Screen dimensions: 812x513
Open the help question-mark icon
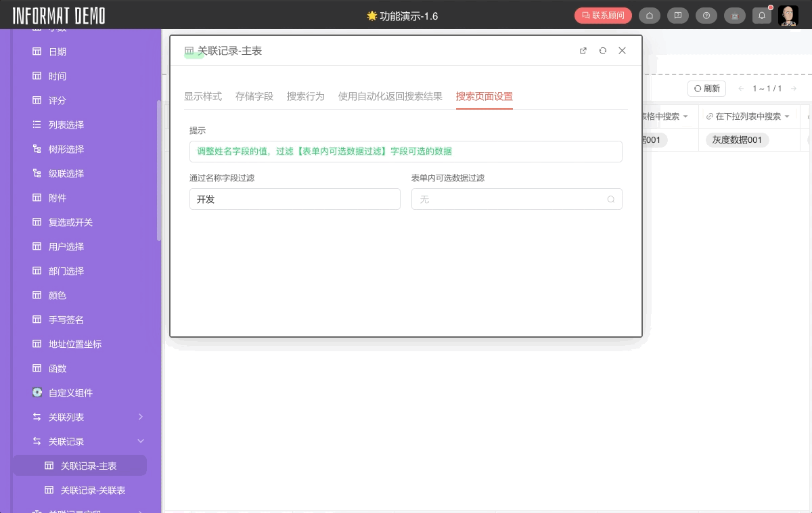click(706, 15)
